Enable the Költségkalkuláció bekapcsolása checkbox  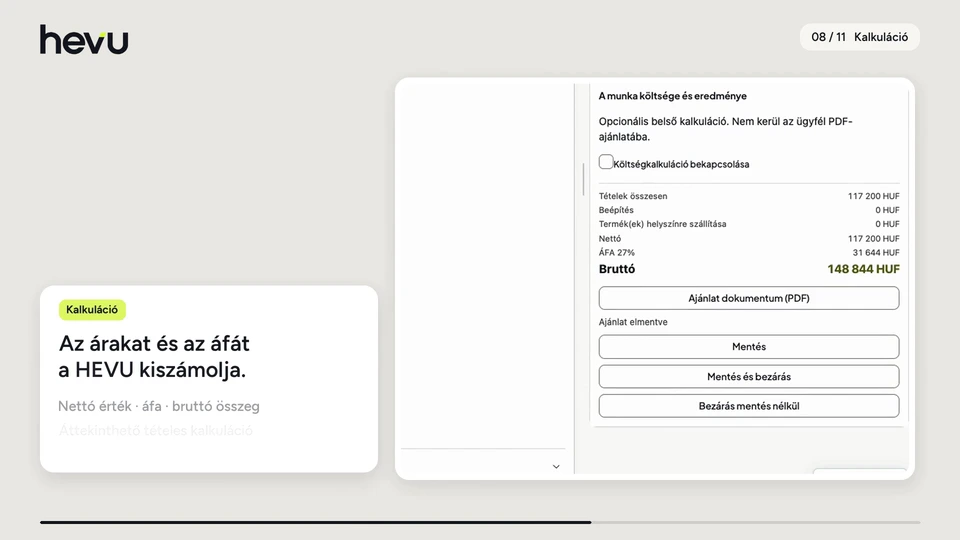[606, 162]
